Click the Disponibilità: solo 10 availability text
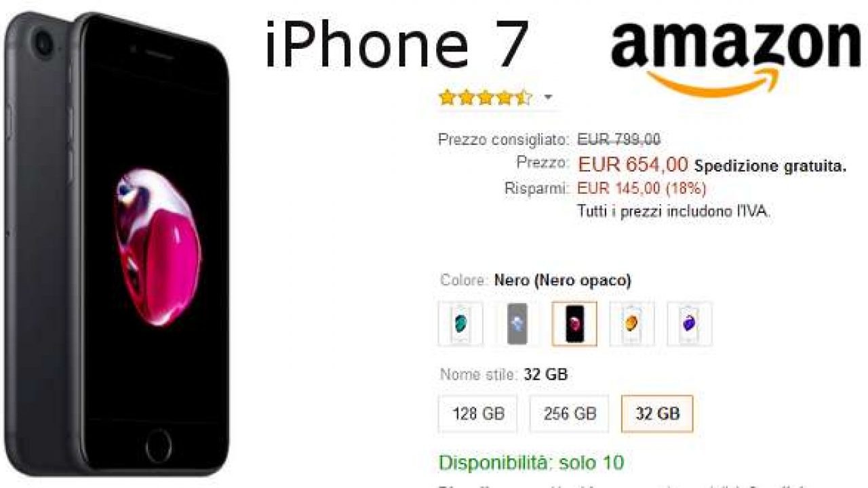This screenshot has height=488, width=868. (x=532, y=463)
